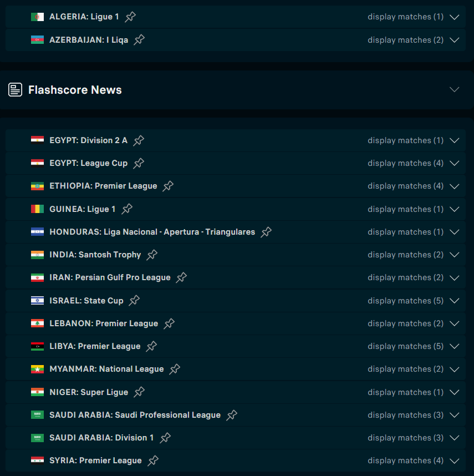The image size is (474, 476).
Task: Click the Flashscore News newspaper icon
Action: tap(15, 89)
